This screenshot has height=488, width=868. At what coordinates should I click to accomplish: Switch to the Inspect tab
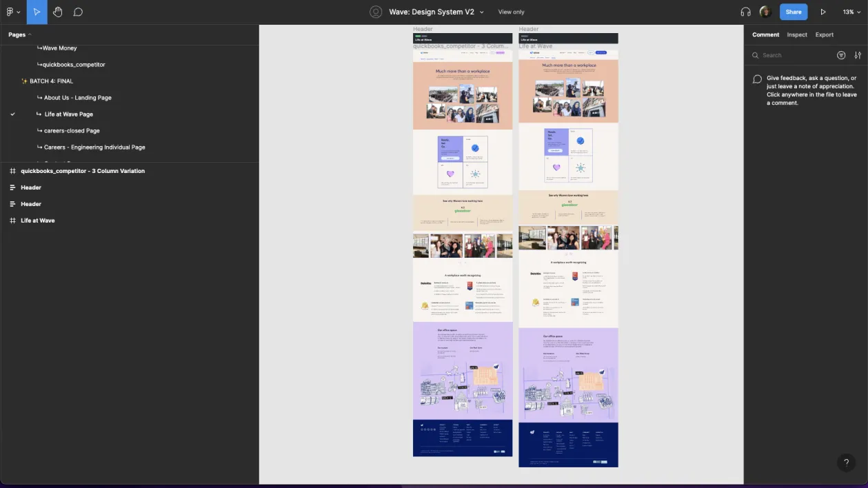coord(797,34)
